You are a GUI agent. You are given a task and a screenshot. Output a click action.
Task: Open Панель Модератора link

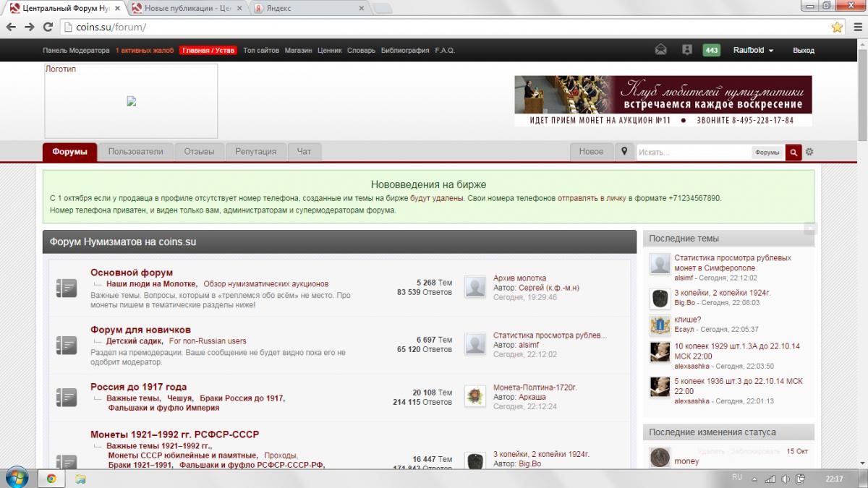click(76, 51)
